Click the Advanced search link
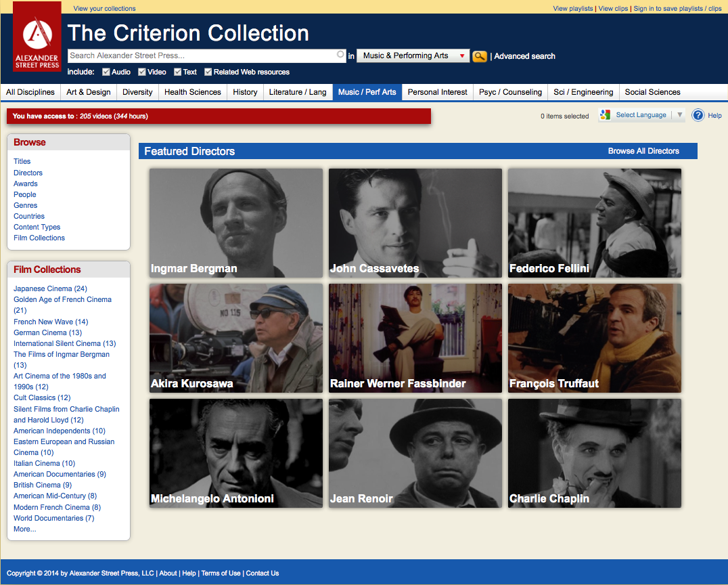 [x=524, y=56]
